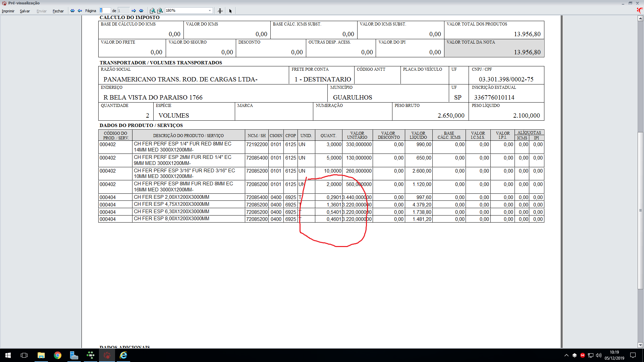Click the scroll up arrow of the preview
The height and width of the screenshot is (362, 644).
click(640, 18)
